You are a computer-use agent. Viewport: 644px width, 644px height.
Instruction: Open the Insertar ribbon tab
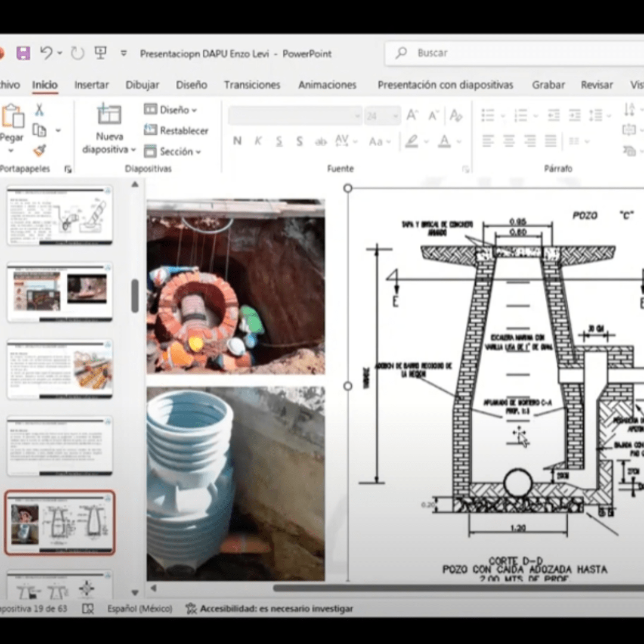pyautogui.click(x=91, y=85)
